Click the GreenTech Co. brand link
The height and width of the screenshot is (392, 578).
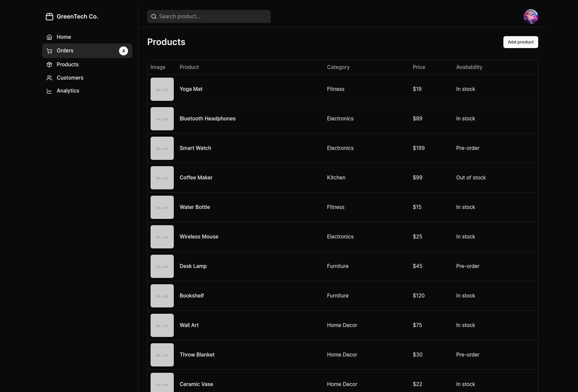(x=72, y=17)
